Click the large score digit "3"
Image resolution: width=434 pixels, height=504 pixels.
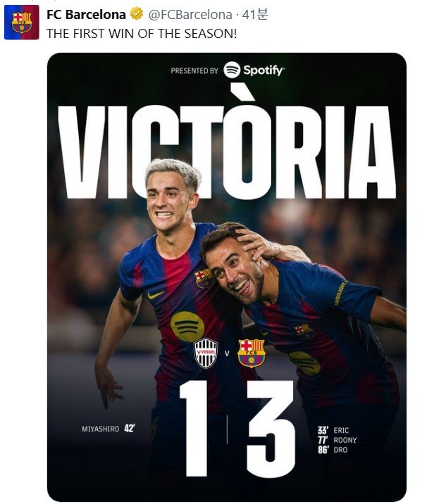(x=271, y=427)
